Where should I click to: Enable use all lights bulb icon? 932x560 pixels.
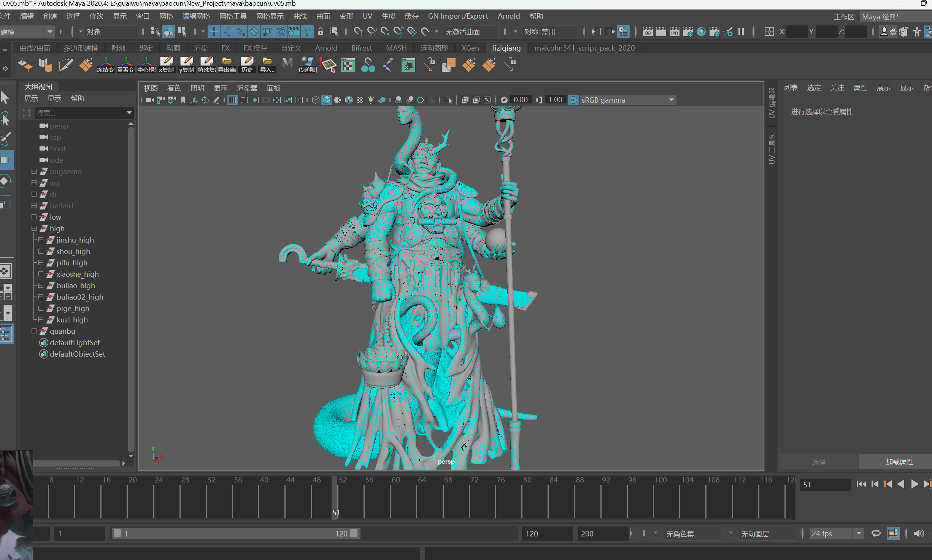371,100
